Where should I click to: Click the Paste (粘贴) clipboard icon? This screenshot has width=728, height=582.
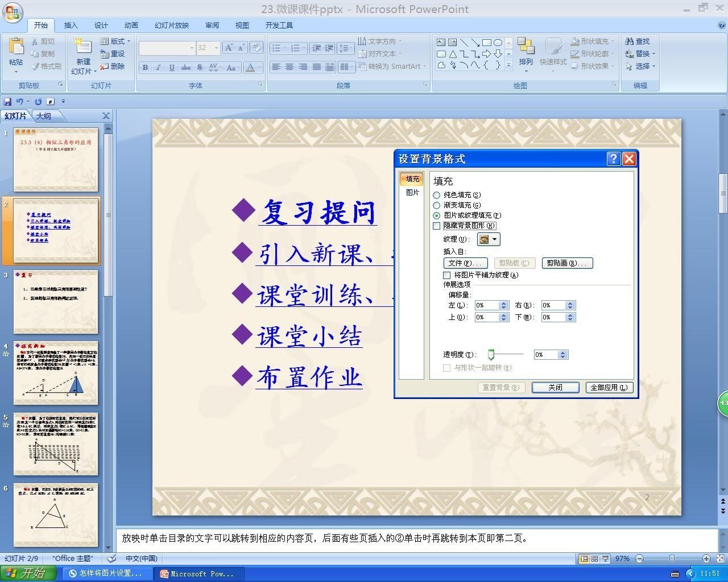(x=16, y=47)
